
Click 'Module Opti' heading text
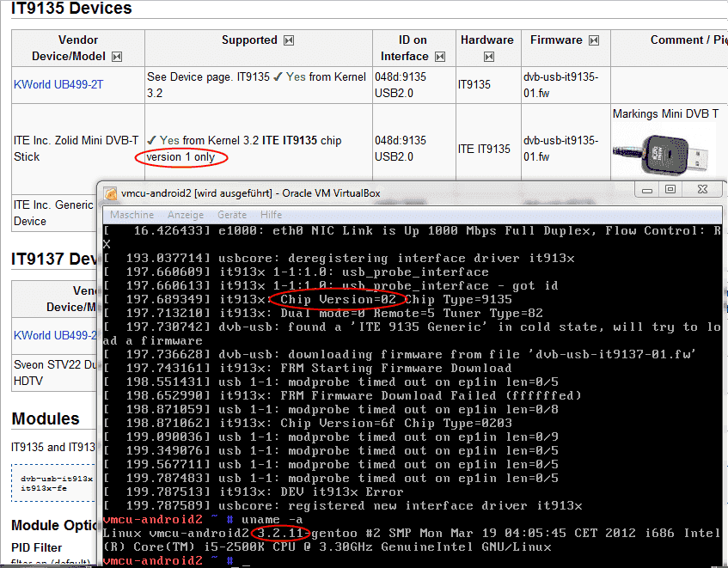tap(54, 525)
